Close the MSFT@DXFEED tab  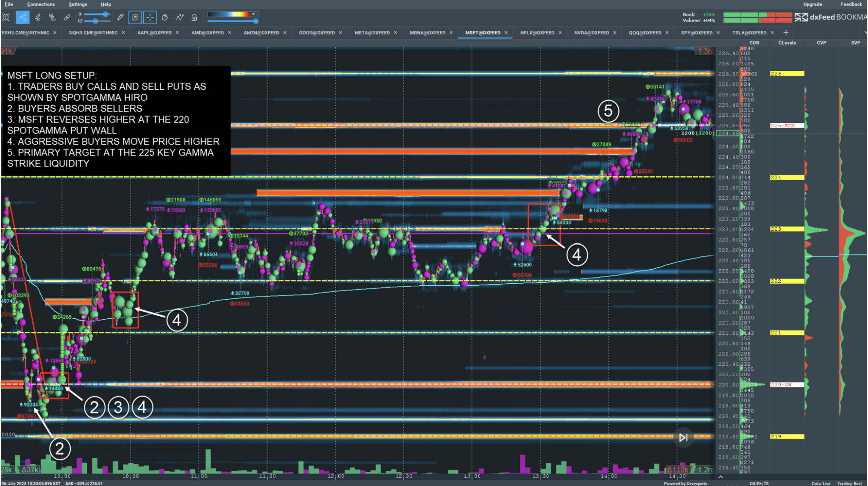[506, 33]
